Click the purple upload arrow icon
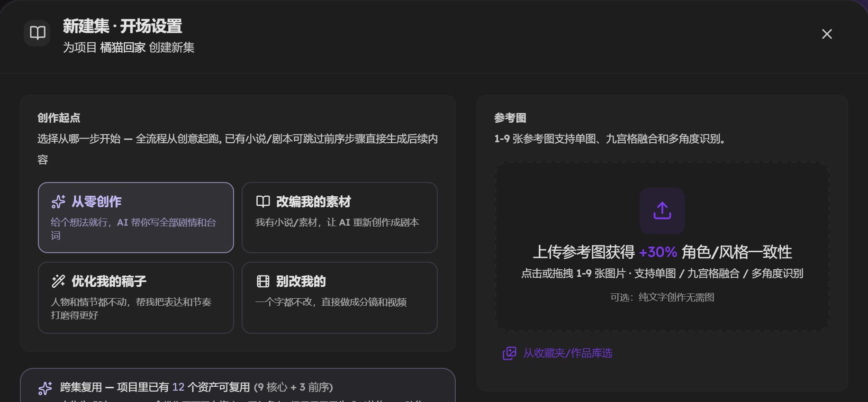 pyautogui.click(x=662, y=211)
